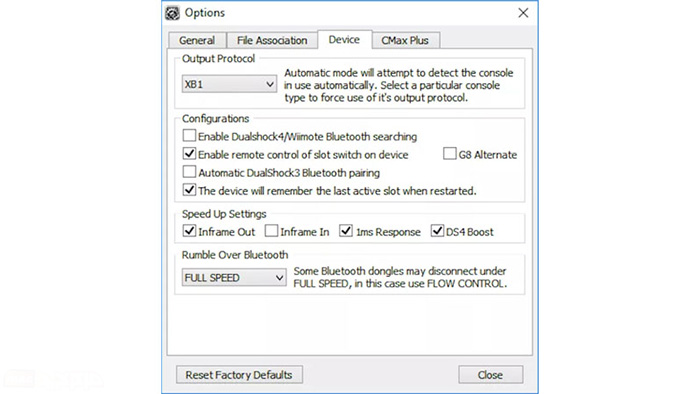Close the Options dialog with the X

pyautogui.click(x=523, y=13)
